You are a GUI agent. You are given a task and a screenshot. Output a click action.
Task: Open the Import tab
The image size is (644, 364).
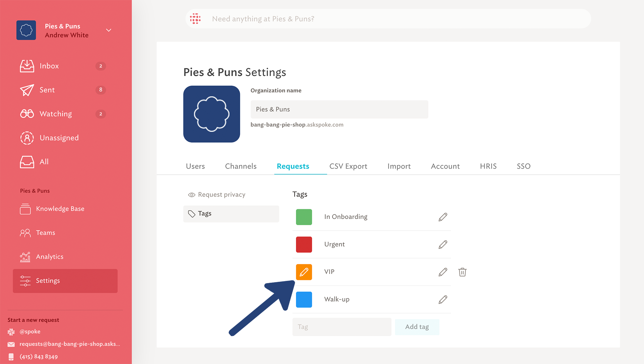[x=399, y=166]
